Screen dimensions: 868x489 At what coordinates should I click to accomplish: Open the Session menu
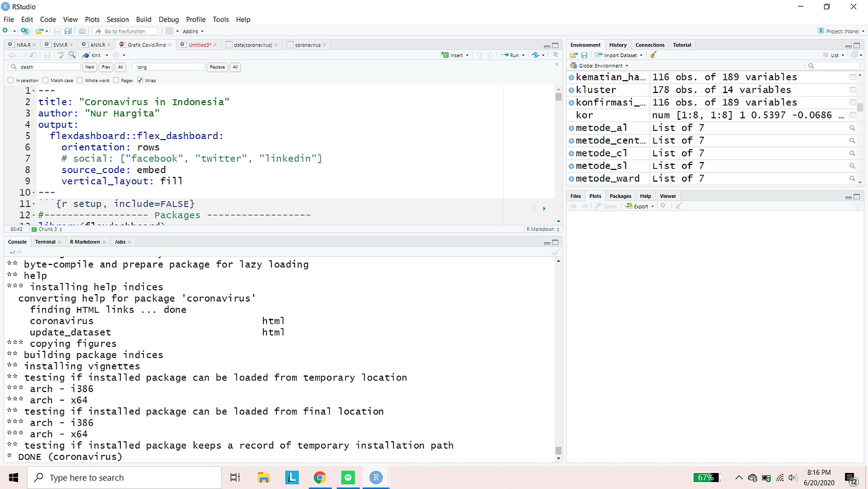(x=117, y=19)
